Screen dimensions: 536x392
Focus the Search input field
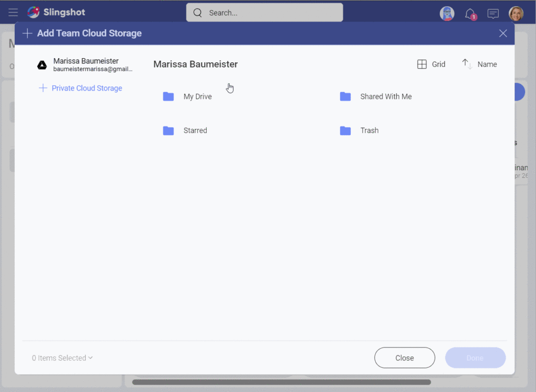(x=264, y=13)
